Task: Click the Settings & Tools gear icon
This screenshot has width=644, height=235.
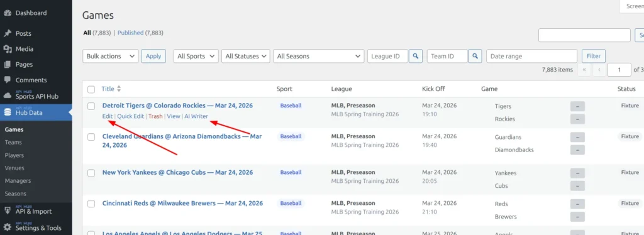Action: click(x=7, y=227)
